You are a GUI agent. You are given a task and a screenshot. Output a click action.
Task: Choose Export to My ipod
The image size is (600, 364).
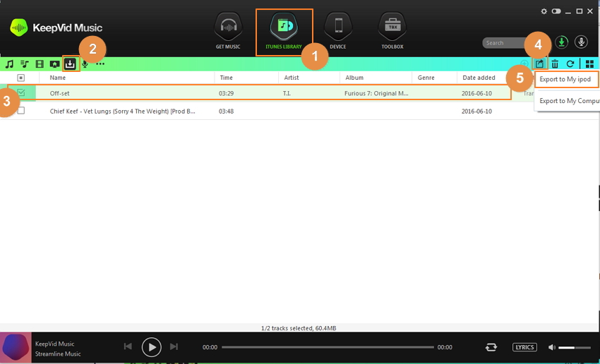[567, 79]
